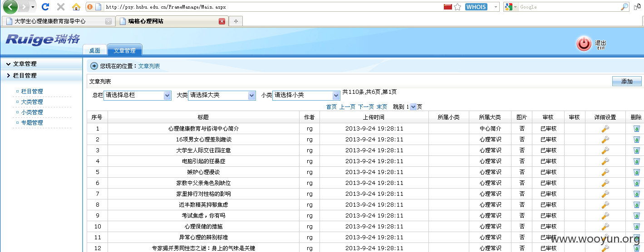Reload the page with refresh icon
This screenshot has width=644, height=252.
[45, 7]
